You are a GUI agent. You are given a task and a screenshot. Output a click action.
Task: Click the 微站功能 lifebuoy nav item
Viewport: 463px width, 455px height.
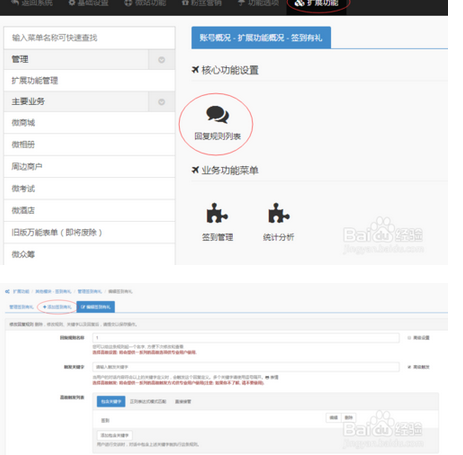pyautogui.click(x=145, y=3)
